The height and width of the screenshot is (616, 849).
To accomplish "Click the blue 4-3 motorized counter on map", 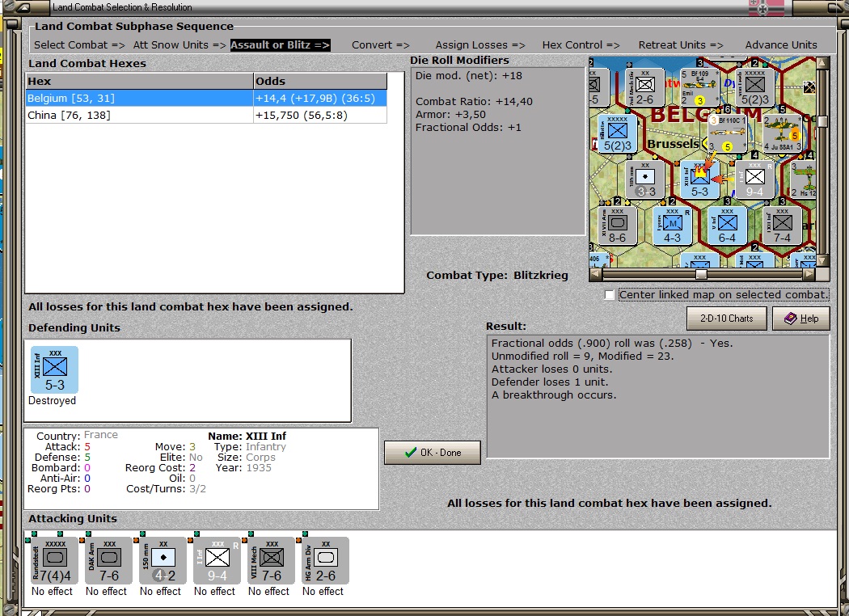I will pyautogui.click(x=673, y=226).
